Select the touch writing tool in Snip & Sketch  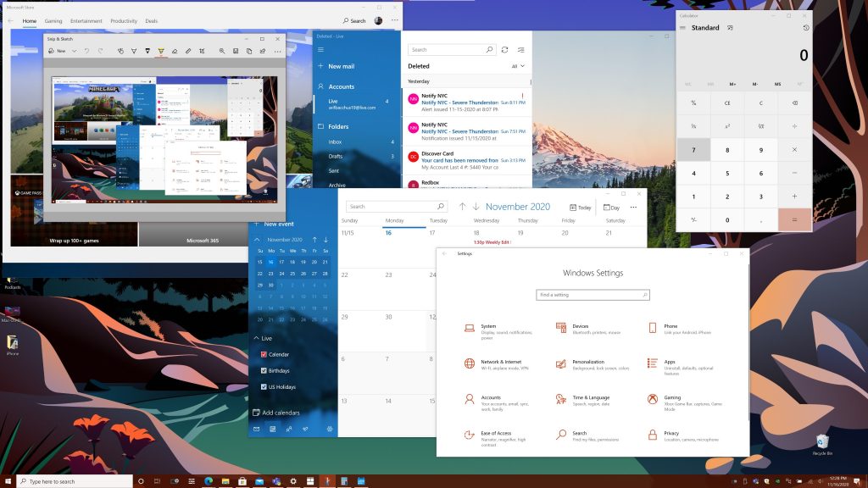point(120,51)
